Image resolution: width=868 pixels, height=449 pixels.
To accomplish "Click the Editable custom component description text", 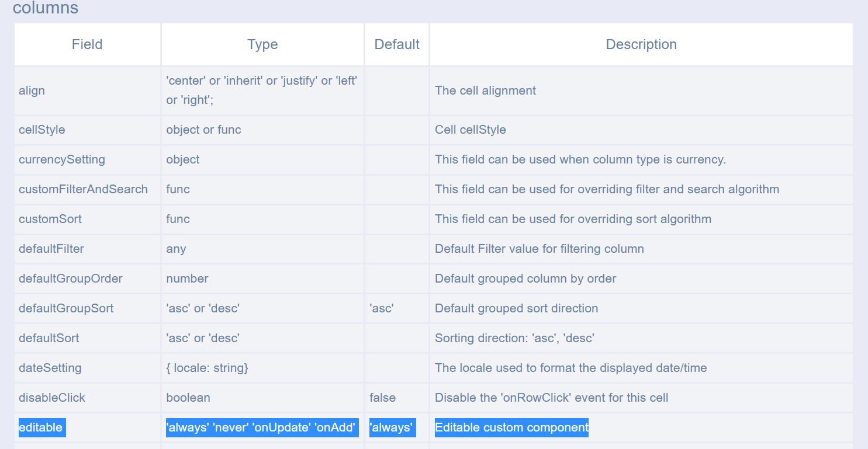I will click(x=511, y=427).
